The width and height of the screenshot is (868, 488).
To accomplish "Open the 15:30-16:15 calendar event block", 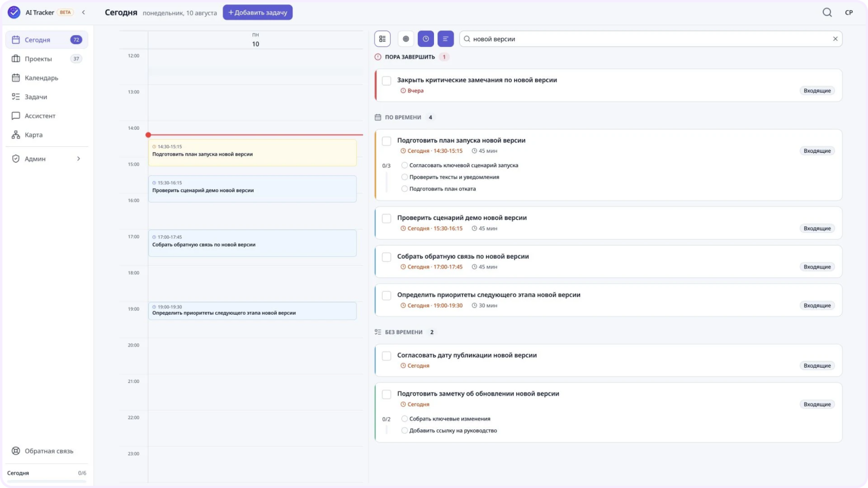I will (x=252, y=189).
